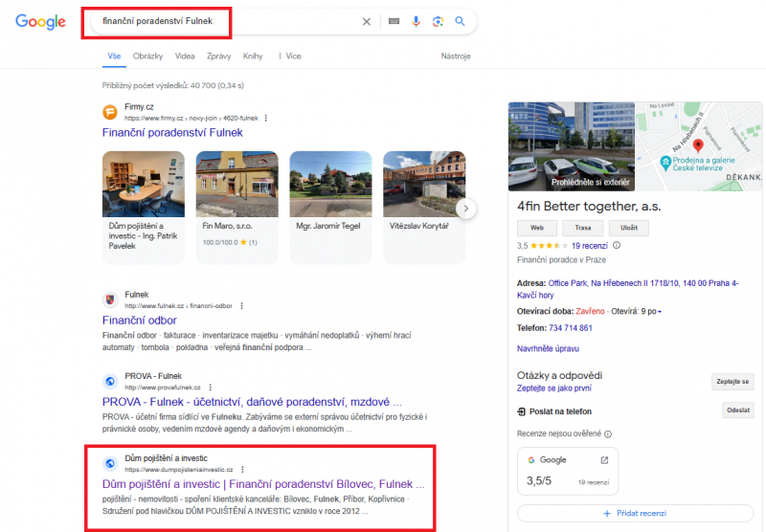Open options menu for the fulnek.cz result
Image resolution: width=766 pixels, height=532 pixels.
(242, 306)
